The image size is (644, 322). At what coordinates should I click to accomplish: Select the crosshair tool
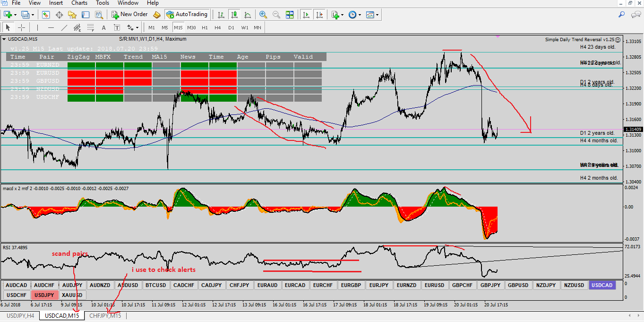(x=21, y=27)
